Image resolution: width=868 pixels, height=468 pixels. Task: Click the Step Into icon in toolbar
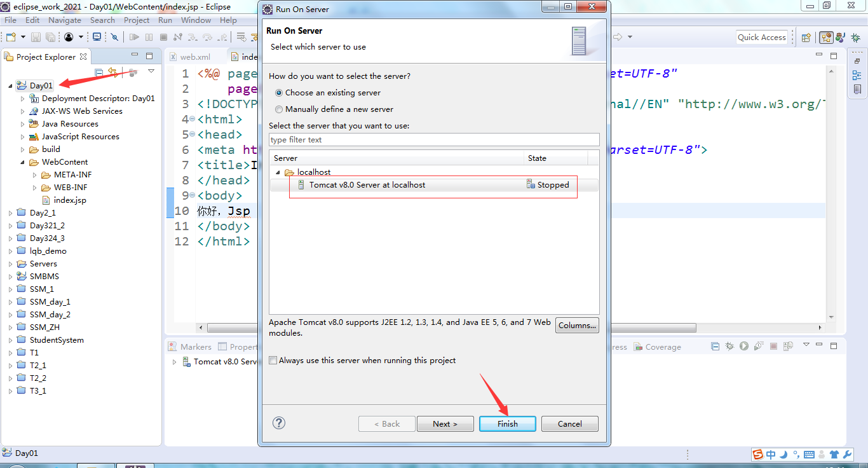tap(192, 38)
